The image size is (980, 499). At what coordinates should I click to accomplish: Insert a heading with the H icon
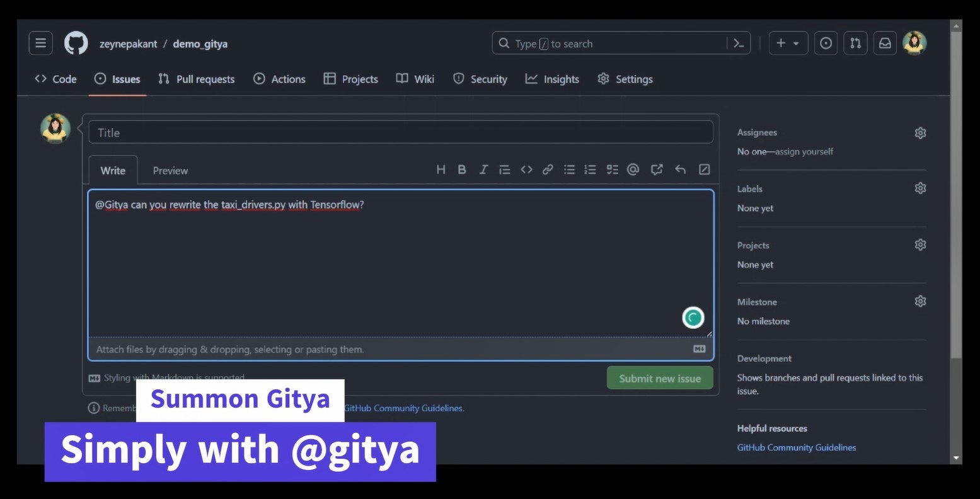441,169
